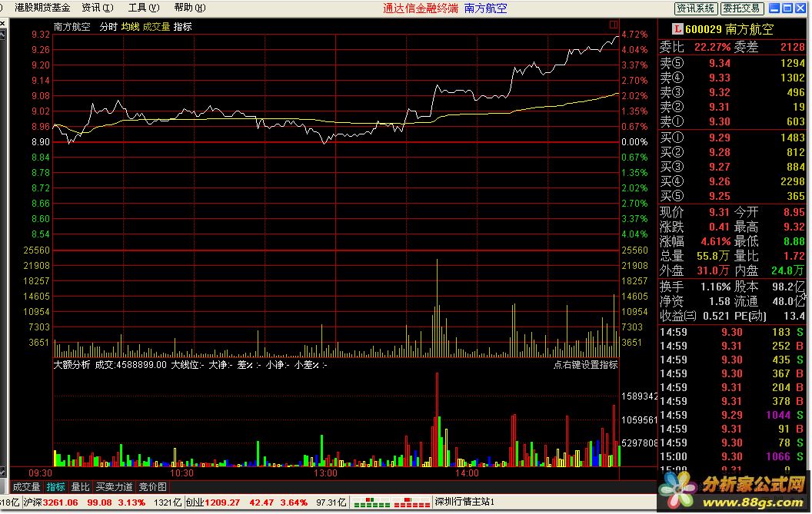Click the 换手 1.16% value

pyautogui.click(x=715, y=287)
